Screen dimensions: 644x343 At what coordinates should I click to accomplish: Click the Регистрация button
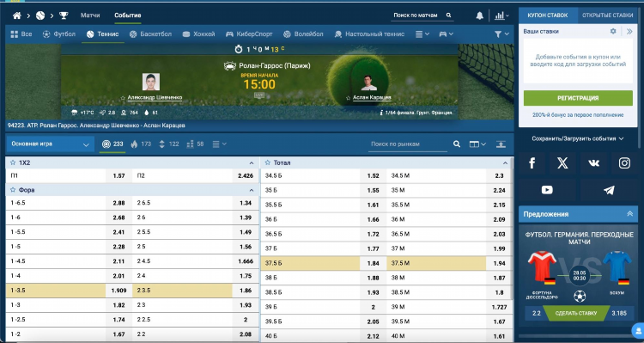[x=578, y=98]
